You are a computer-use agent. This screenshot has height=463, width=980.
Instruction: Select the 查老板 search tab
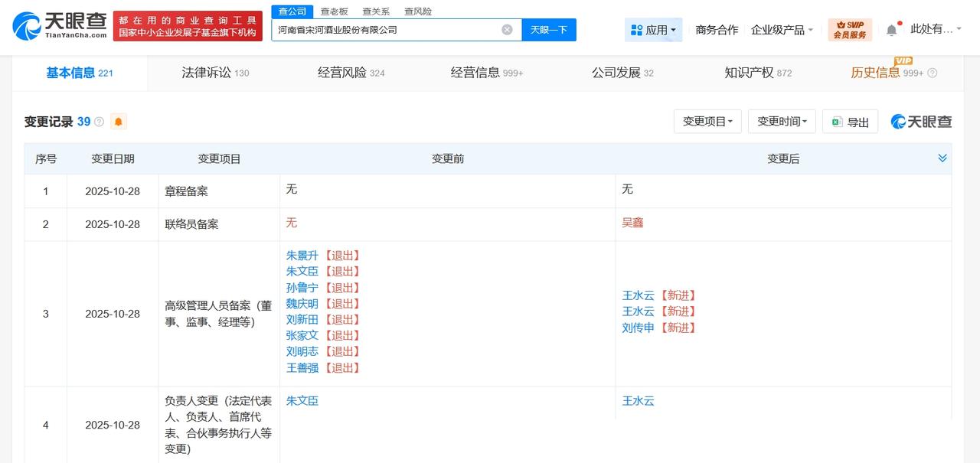click(x=335, y=11)
